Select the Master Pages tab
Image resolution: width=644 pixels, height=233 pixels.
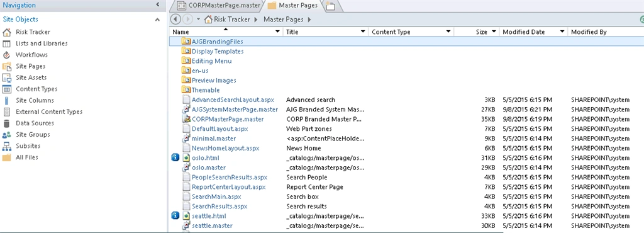point(293,5)
